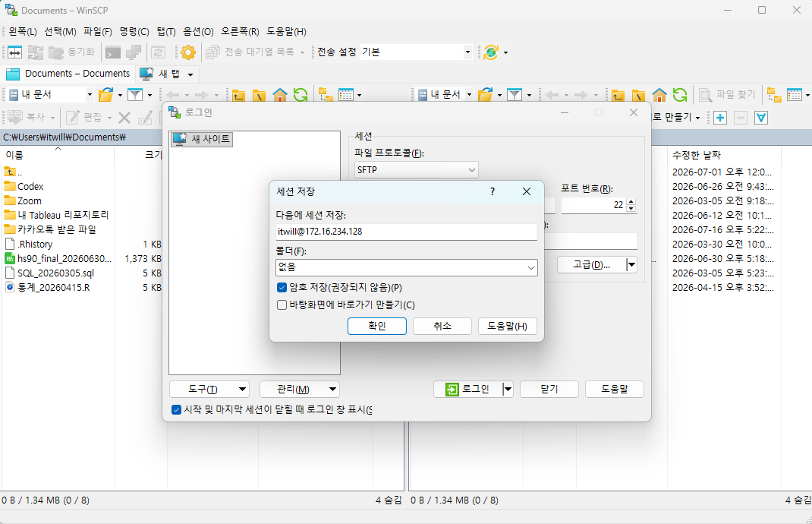The height and width of the screenshot is (524, 812).
Task: Open directory icon in left panel toolbar
Action: point(105,95)
